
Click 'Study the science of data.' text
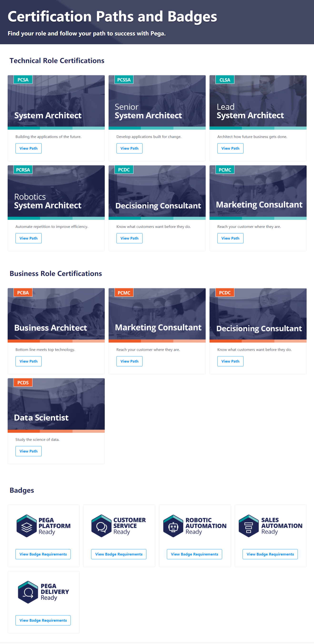(x=38, y=440)
